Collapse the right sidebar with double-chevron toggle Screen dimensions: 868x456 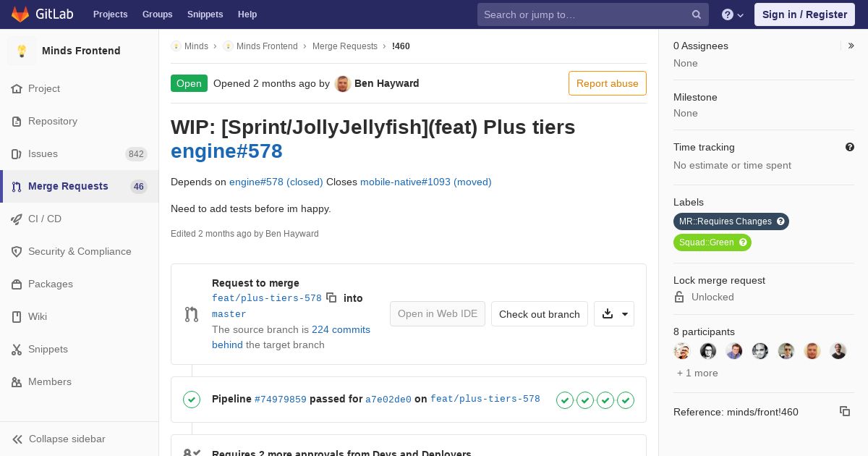(851, 46)
